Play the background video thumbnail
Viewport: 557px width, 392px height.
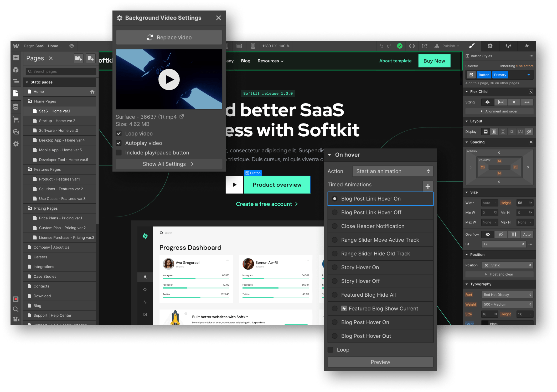169,79
